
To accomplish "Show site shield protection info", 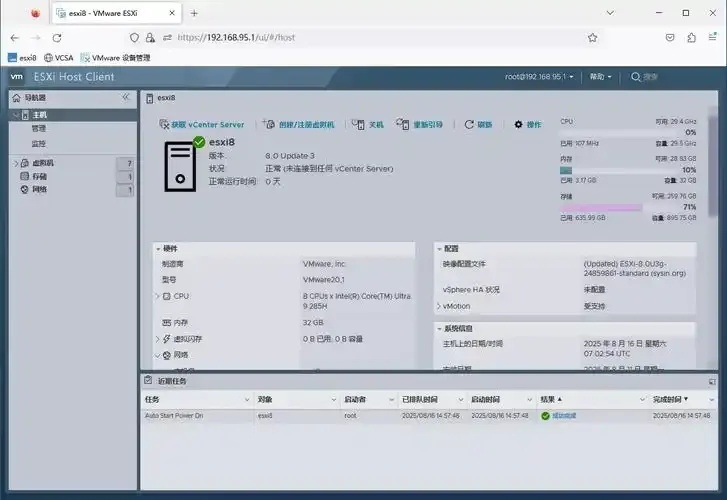I will 134,38.
